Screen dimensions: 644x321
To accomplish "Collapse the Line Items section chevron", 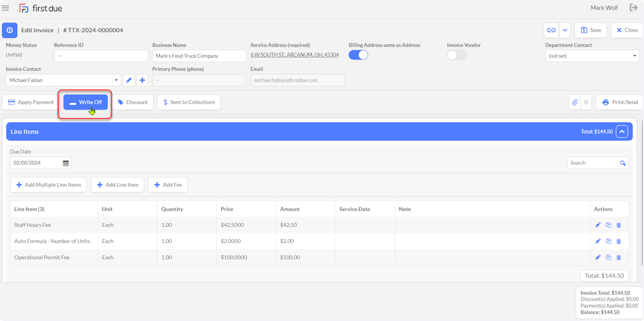I will [x=622, y=131].
